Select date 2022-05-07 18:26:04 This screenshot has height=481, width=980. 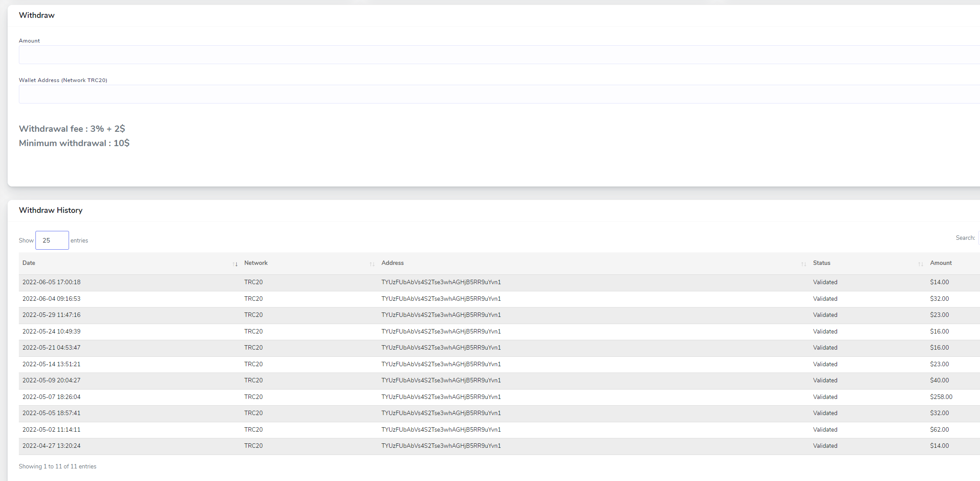(x=52, y=397)
